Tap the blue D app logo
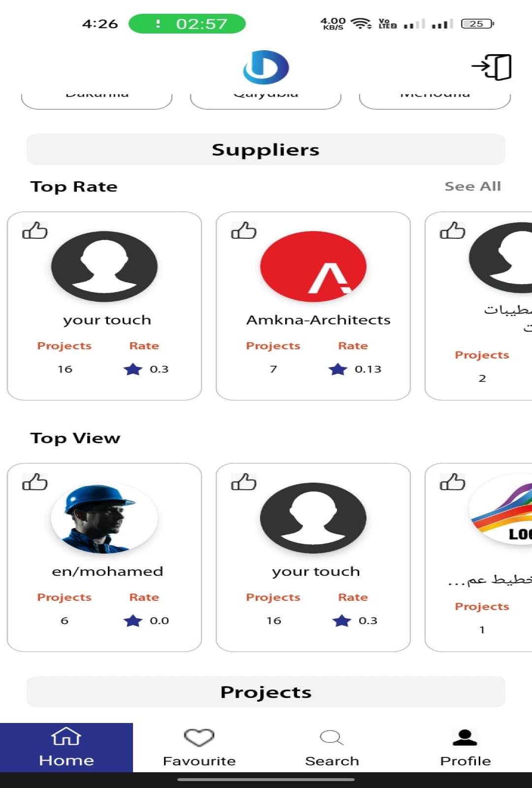The height and width of the screenshot is (788, 532). click(x=266, y=67)
